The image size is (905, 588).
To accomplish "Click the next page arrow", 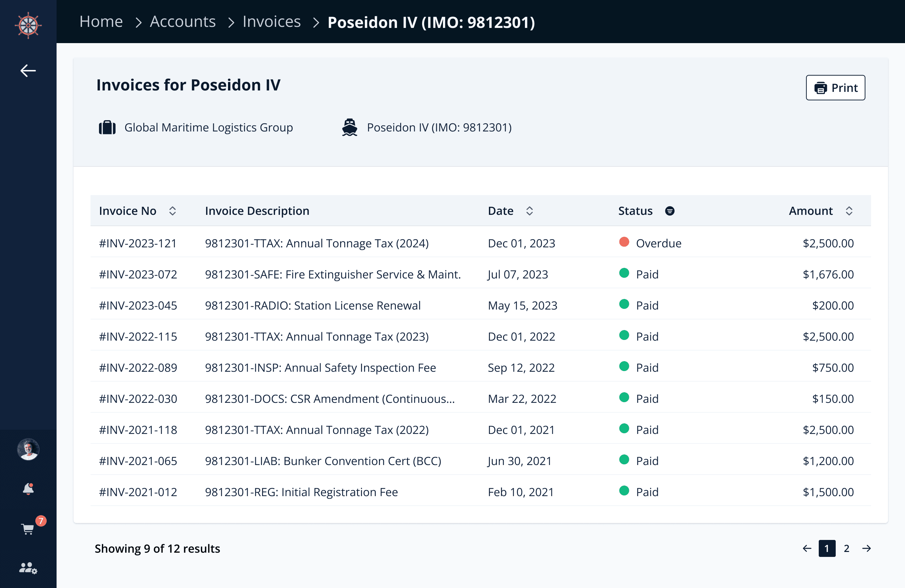I will [866, 548].
